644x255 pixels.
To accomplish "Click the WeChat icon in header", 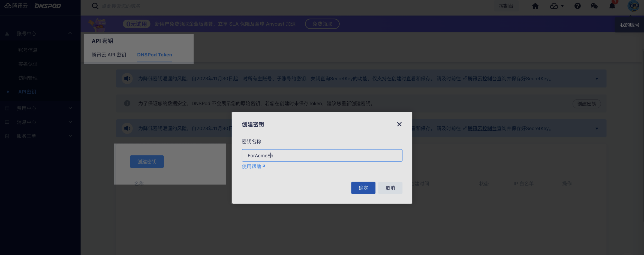I will point(594,6).
